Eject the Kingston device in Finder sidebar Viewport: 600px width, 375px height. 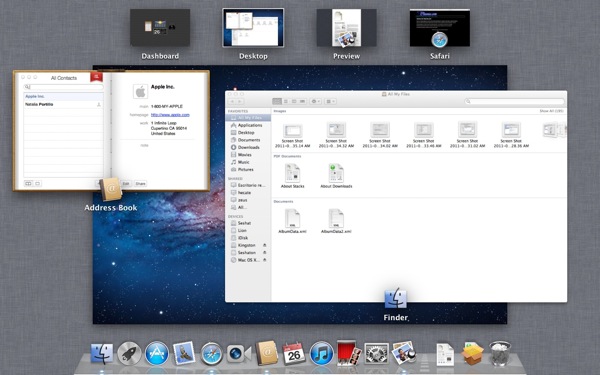click(x=264, y=245)
